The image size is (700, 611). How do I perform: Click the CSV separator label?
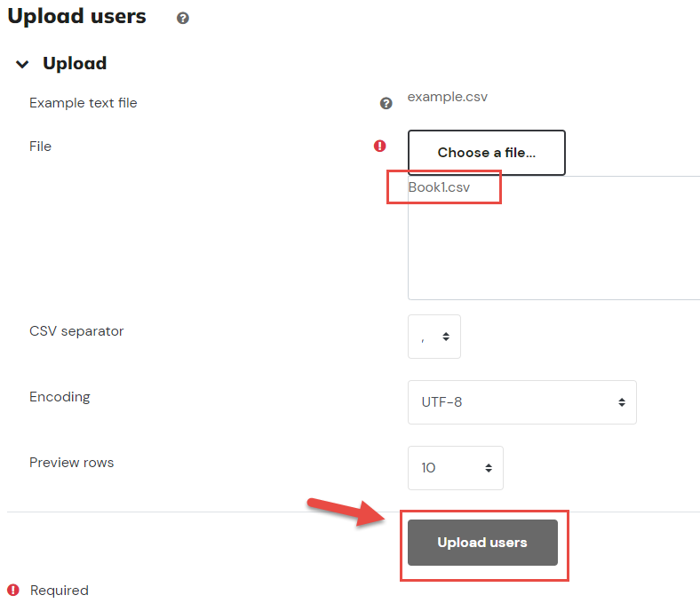(x=76, y=331)
